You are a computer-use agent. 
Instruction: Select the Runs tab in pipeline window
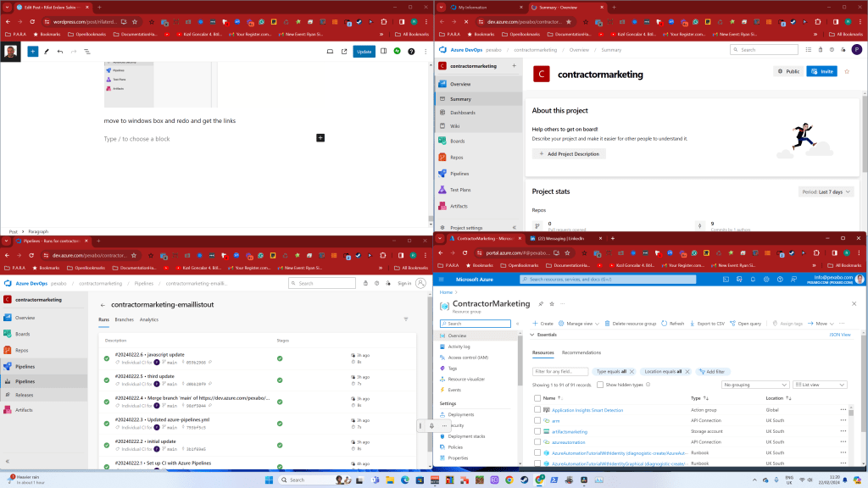(103, 319)
